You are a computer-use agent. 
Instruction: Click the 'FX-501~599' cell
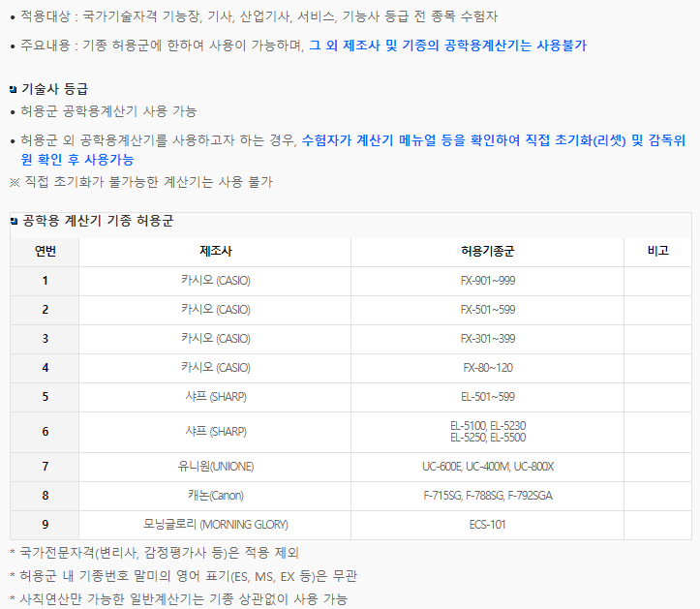tap(488, 310)
